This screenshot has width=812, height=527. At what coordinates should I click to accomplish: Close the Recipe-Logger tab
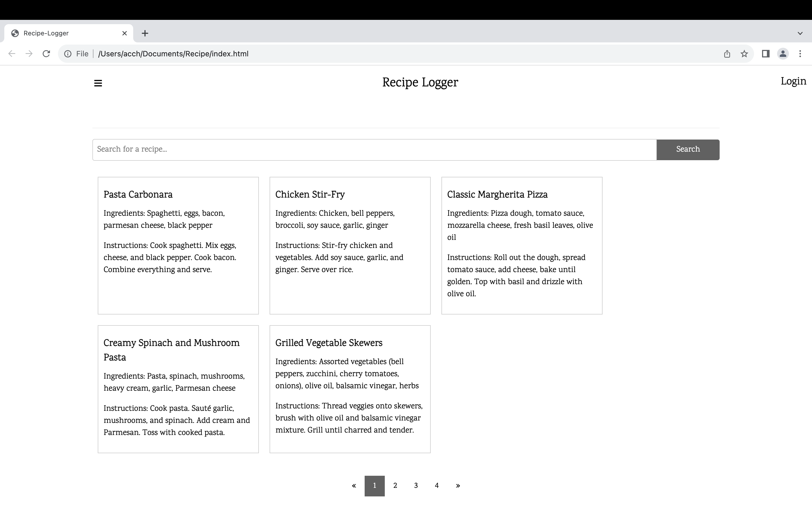point(125,33)
